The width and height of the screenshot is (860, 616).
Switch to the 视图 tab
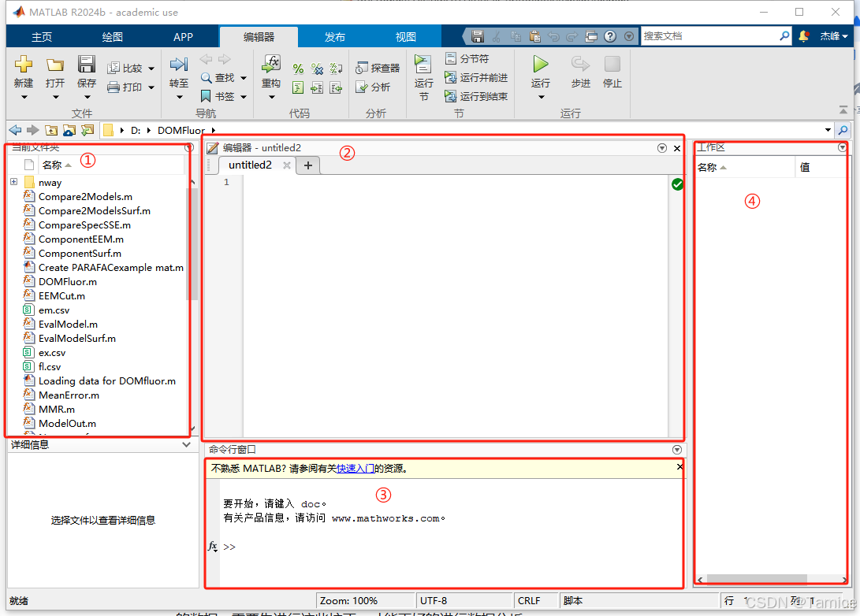pos(405,37)
